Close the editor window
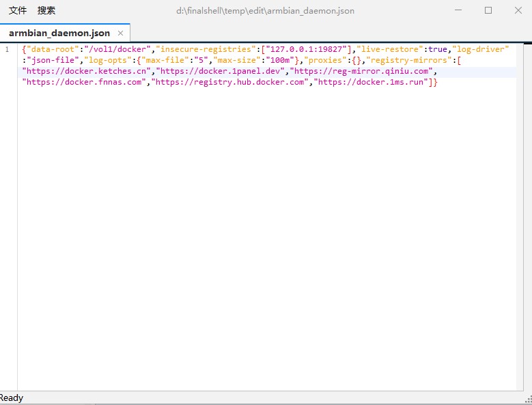Image resolution: width=532 pixels, height=405 pixels. (x=518, y=10)
